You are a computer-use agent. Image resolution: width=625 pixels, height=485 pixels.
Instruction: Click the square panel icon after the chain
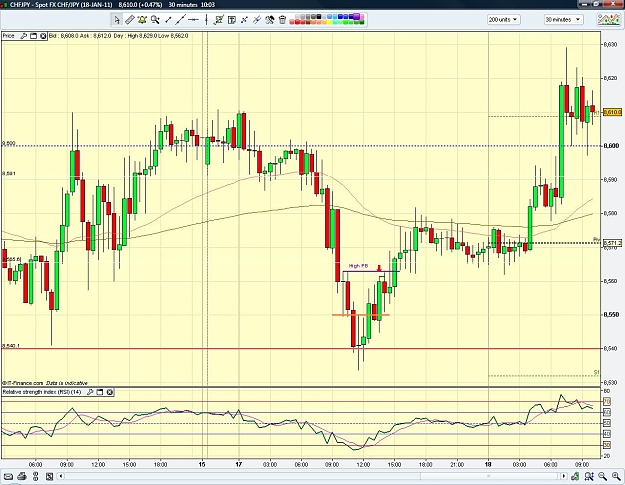[x=49, y=476]
